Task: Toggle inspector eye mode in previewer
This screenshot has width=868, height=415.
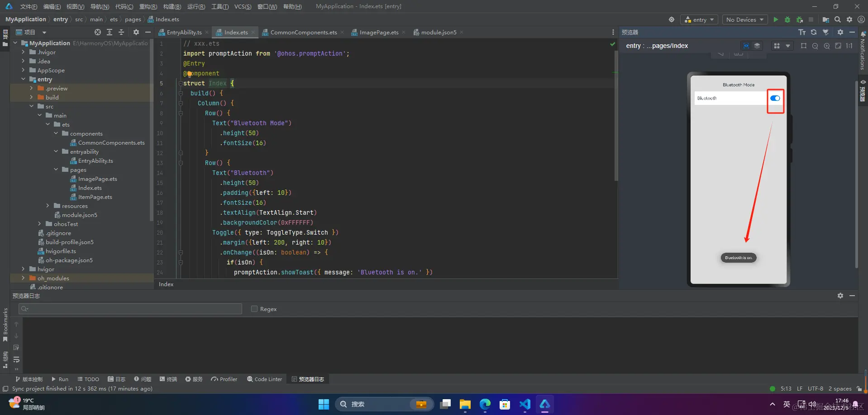Action: pyautogui.click(x=746, y=46)
